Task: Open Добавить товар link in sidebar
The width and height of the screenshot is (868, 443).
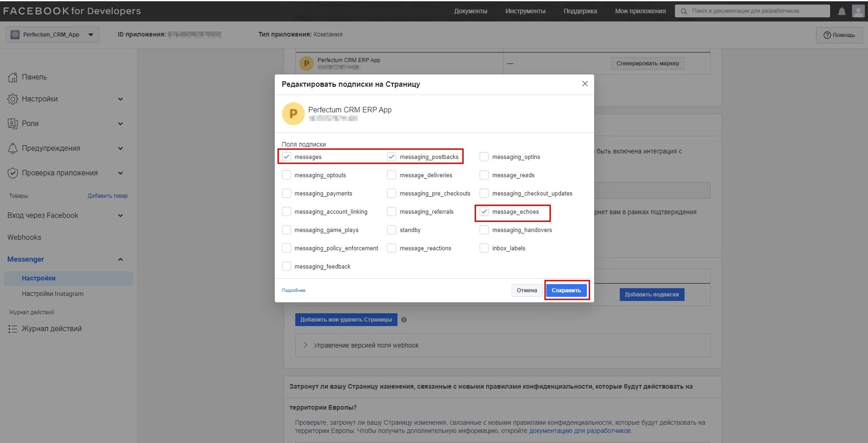Action: 108,196
